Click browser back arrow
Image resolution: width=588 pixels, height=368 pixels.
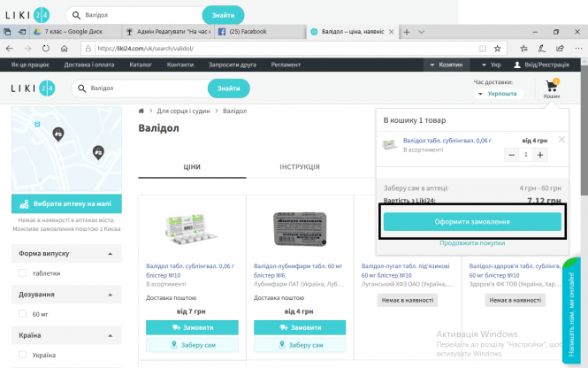(x=10, y=49)
